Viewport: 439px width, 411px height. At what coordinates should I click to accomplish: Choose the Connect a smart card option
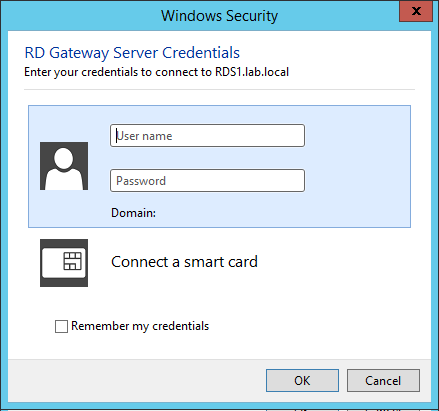[x=184, y=262]
